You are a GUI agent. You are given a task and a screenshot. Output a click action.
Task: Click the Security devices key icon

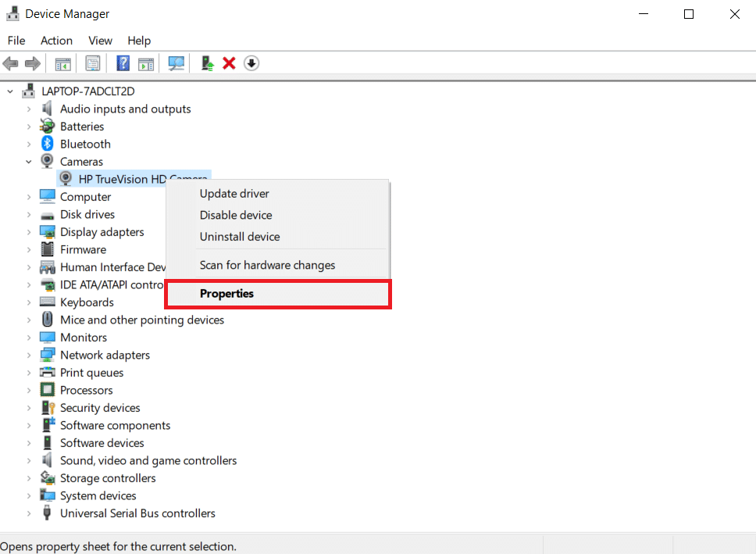pyautogui.click(x=48, y=407)
